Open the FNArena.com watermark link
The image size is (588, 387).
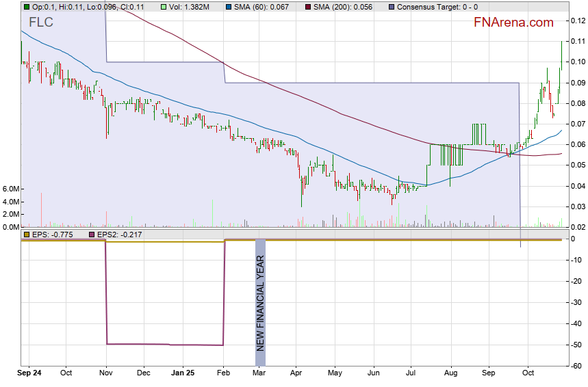pyautogui.click(x=513, y=23)
